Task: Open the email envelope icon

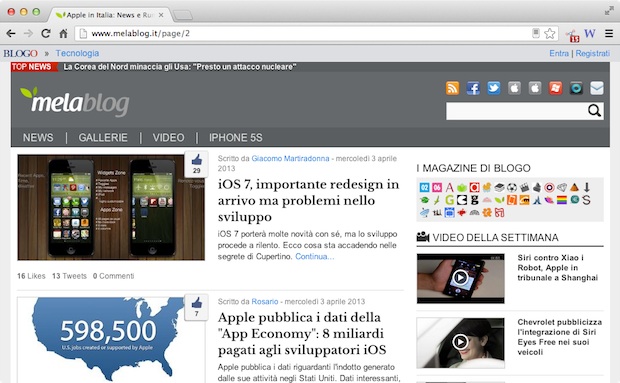Action: pos(597,88)
